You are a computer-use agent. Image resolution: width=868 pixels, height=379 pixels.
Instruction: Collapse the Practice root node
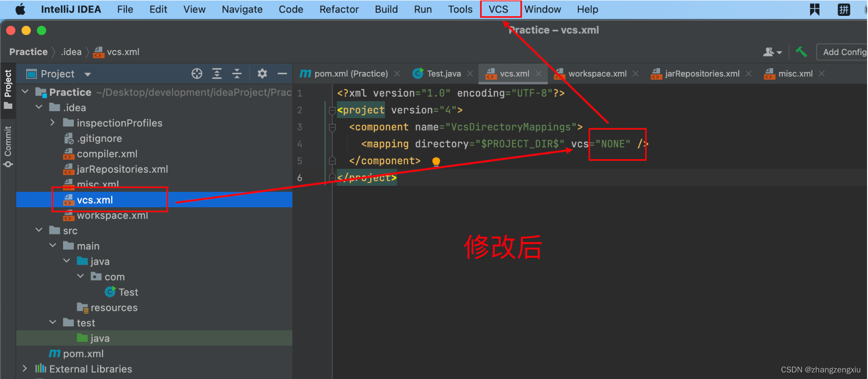[x=25, y=92]
